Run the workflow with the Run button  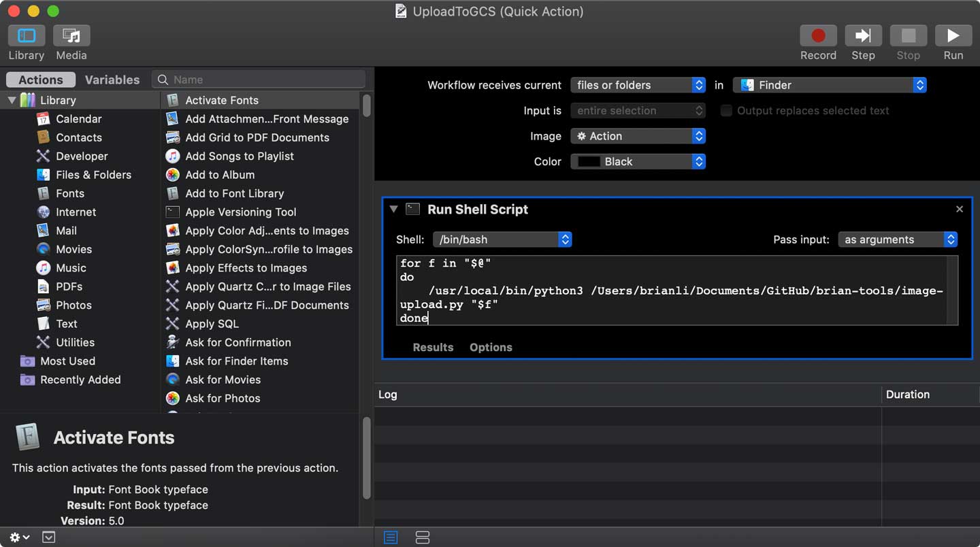953,35
